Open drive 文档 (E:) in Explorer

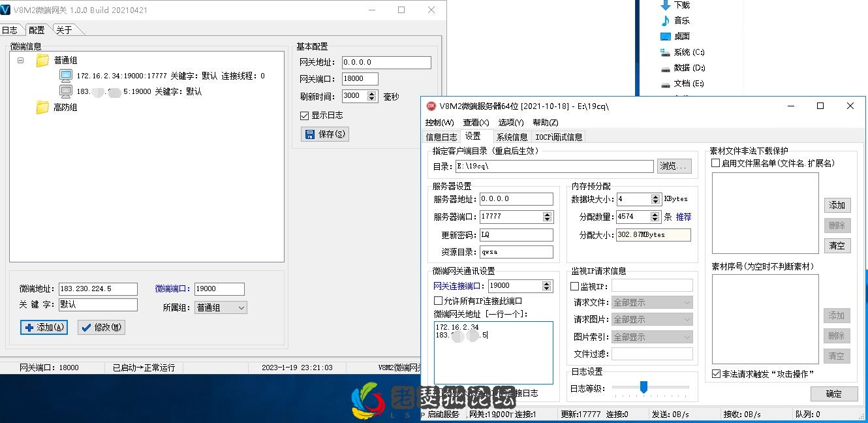pos(683,84)
